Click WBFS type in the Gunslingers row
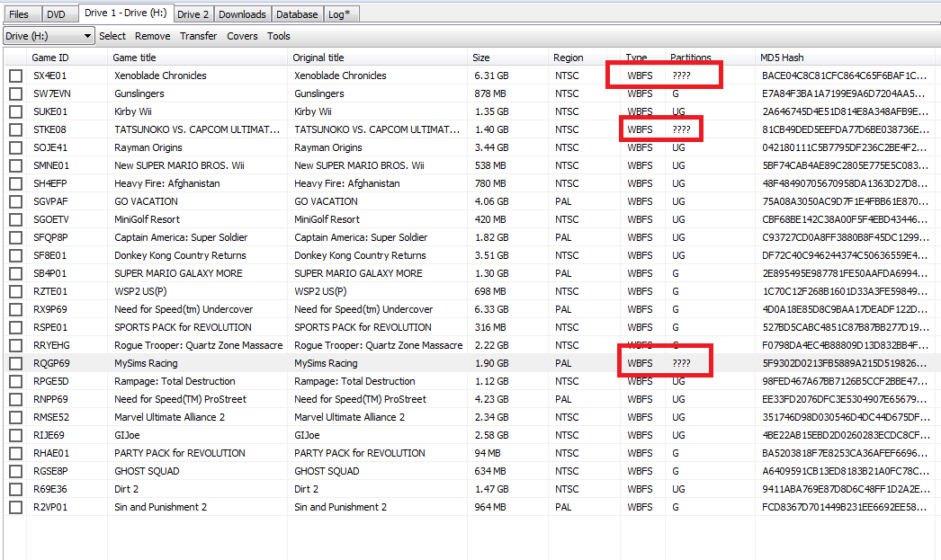The width and height of the screenshot is (941, 560). pyautogui.click(x=640, y=93)
